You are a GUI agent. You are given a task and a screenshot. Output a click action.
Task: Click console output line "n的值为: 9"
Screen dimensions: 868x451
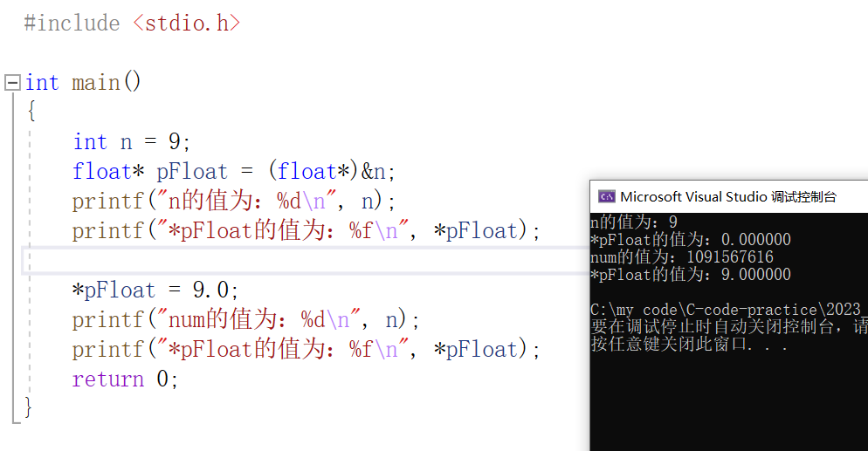(x=634, y=222)
